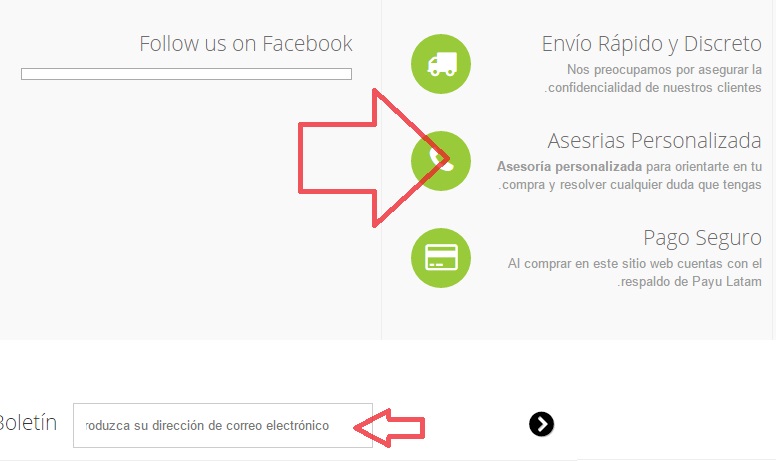Click the green phone icon
This screenshot has height=461, width=776.
[x=440, y=161]
